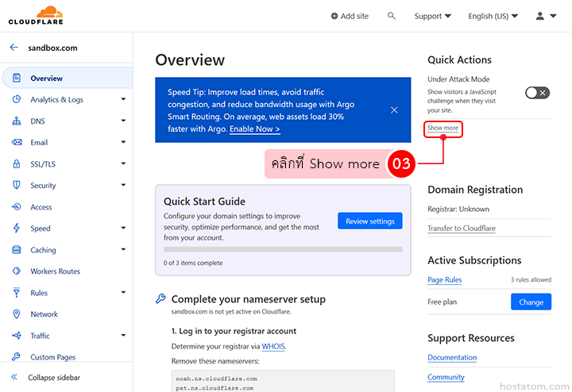
Task: Dismiss the Speed Tip banner
Action: 394,110
